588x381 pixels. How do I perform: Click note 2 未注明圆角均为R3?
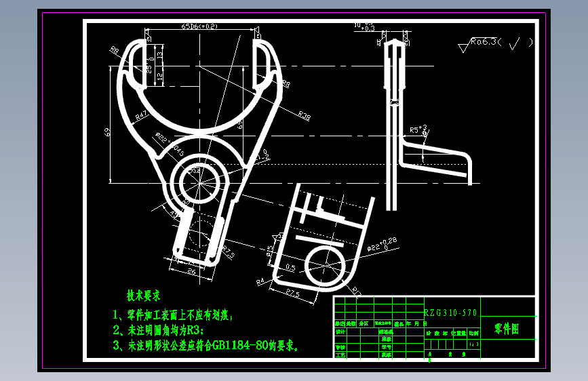(158, 330)
